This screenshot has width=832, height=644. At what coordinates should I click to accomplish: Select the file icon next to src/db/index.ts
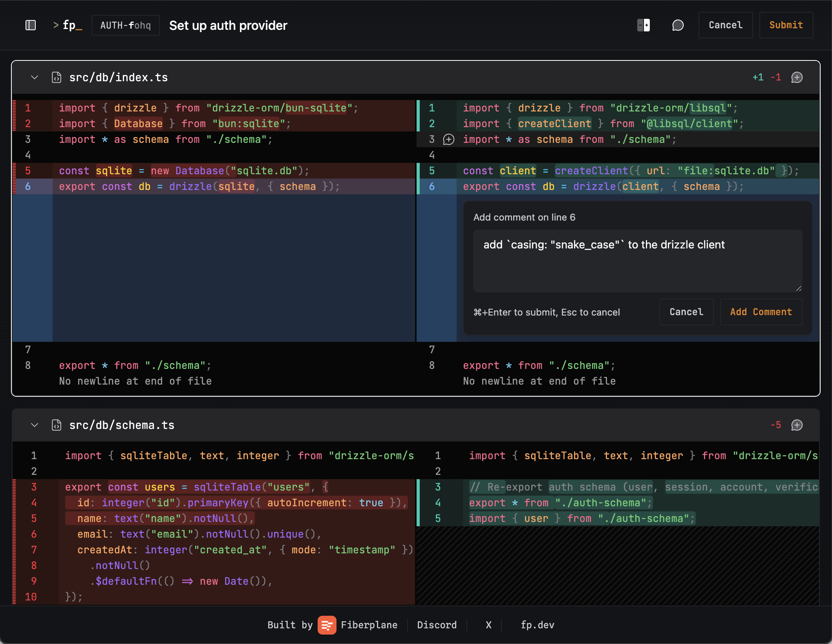[x=56, y=77]
